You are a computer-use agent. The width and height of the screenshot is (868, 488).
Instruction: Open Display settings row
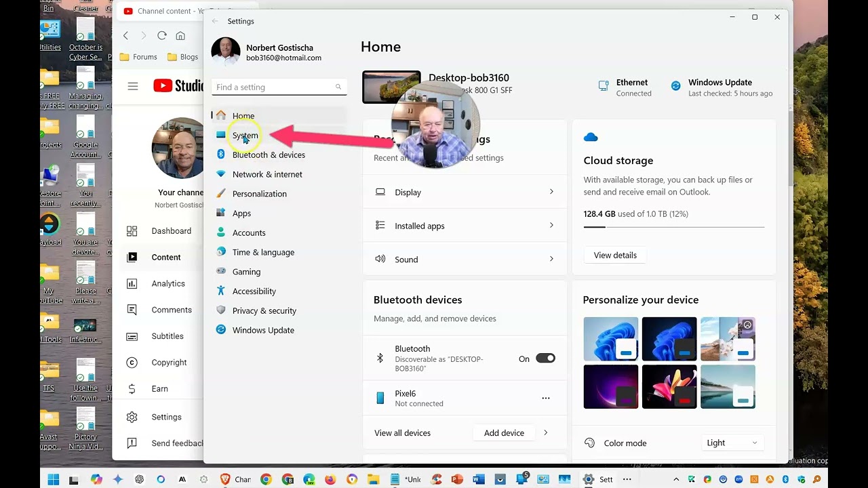click(x=465, y=192)
